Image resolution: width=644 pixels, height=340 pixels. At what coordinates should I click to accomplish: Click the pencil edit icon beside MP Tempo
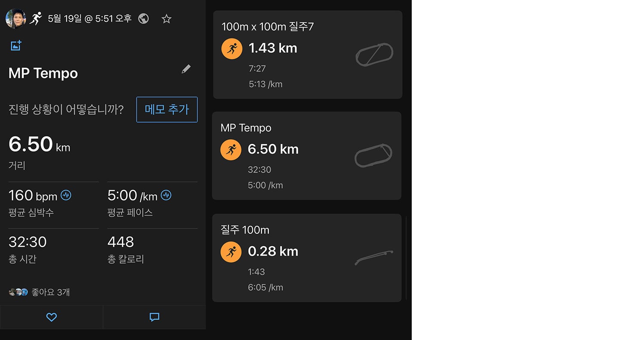click(x=186, y=69)
